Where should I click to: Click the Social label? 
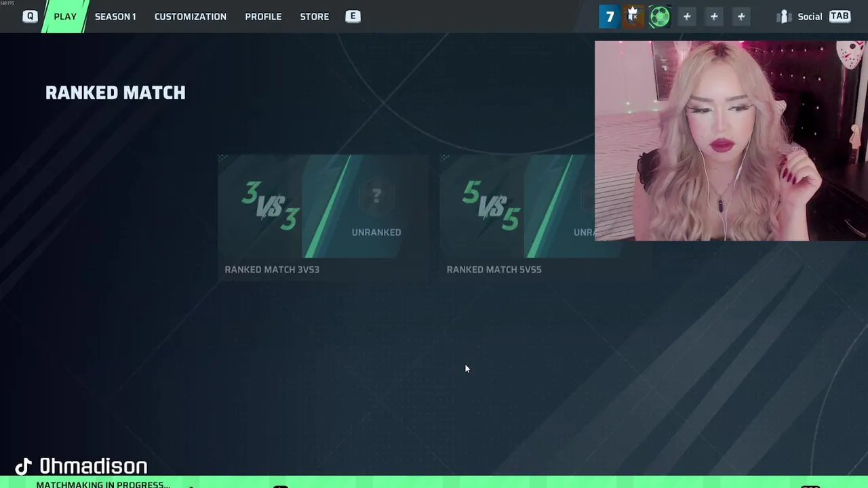810,16
